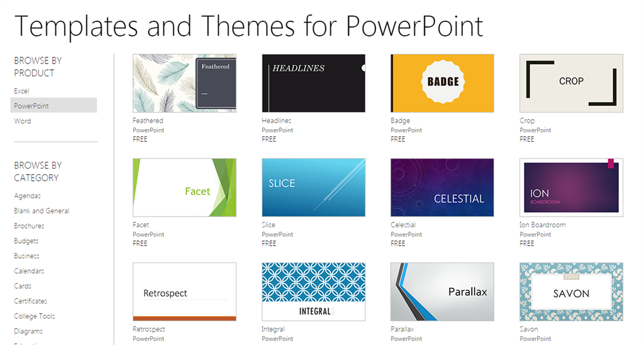
Task: Click the Headlines title link
Action: (x=277, y=120)
